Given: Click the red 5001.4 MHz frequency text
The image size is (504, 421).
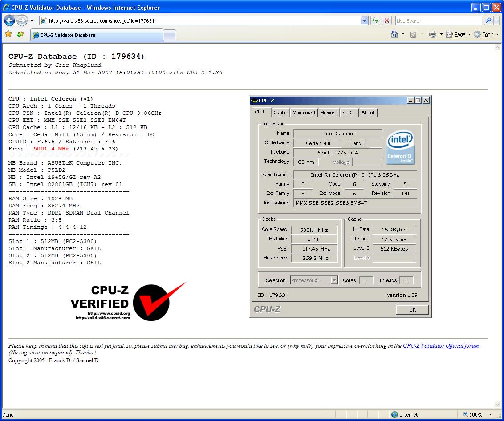Looking at the screenshot, I should (51, 149).
